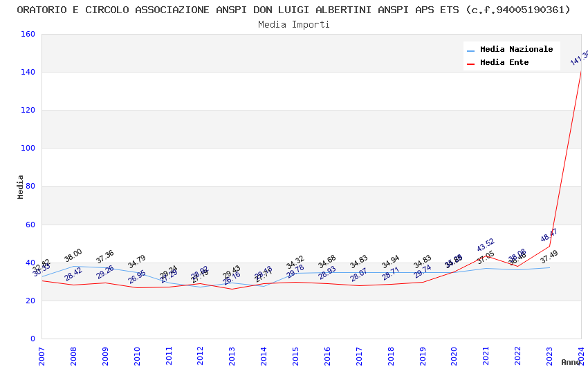Click y-axis tick label 160

(28, 34)
